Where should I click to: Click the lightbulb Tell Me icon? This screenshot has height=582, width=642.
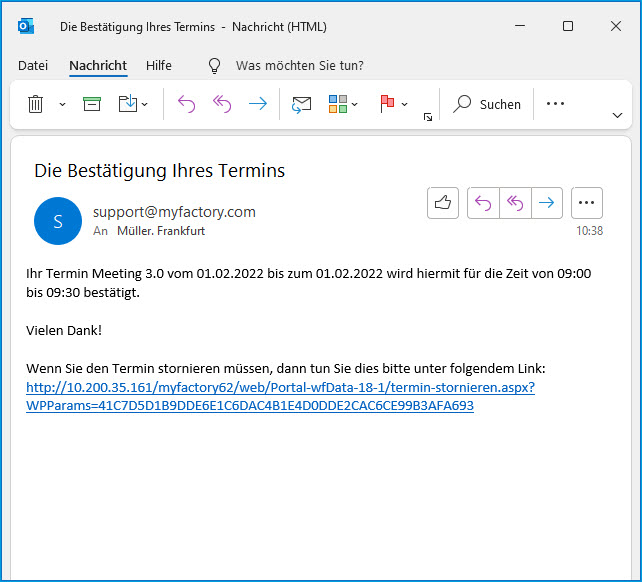point(215,66)
